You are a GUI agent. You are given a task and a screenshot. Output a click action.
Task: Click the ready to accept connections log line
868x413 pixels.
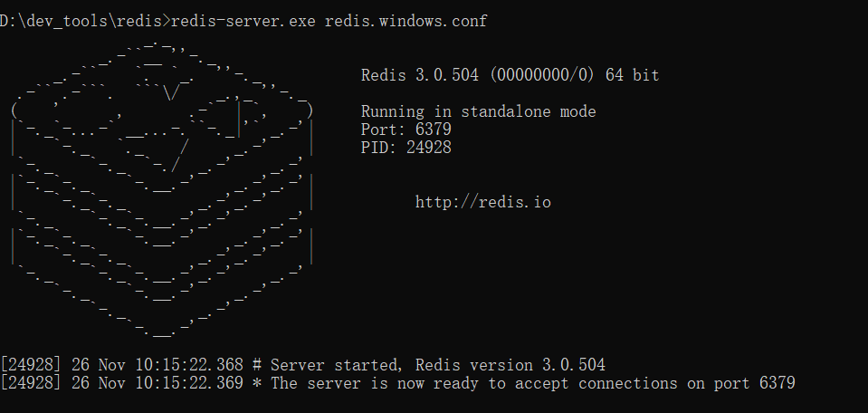397,383
